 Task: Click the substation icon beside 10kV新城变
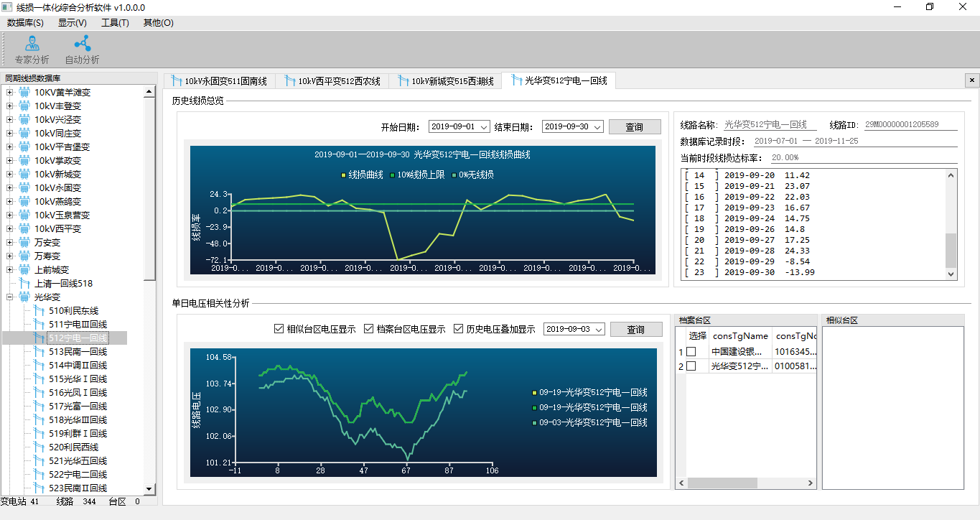pyautogui.click(x=24, y=174)
